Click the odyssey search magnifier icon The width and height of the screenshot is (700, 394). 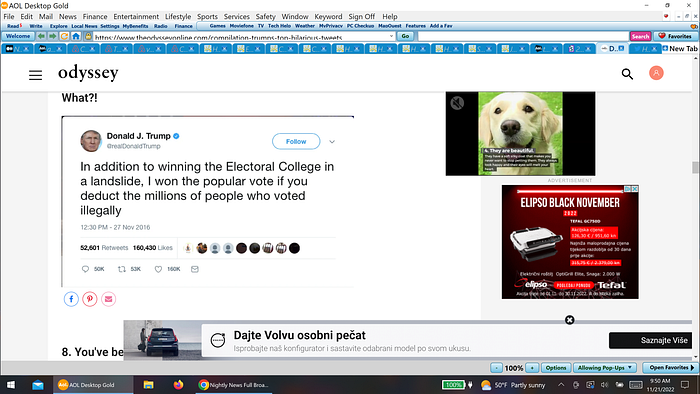627,74
